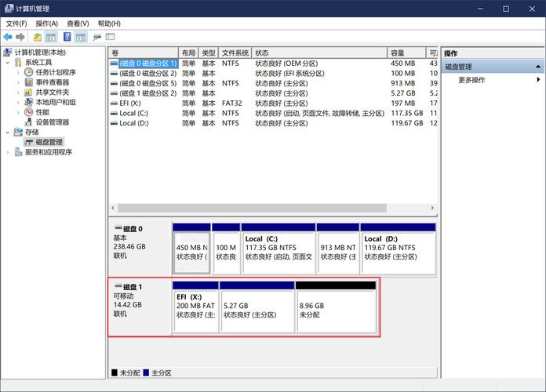The width and height of the screenshot is (546, 392).
Task: Select 磁盘管理 in the tree
Action: [44, 142]
